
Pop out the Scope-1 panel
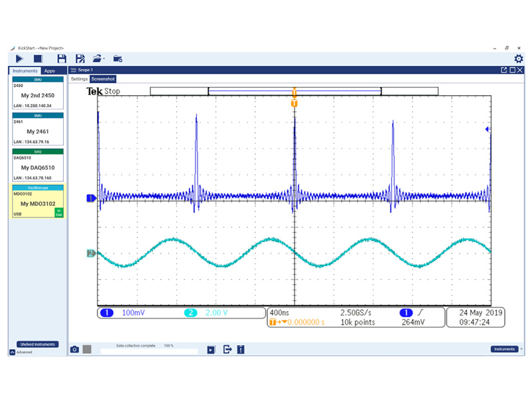[504, 70]
